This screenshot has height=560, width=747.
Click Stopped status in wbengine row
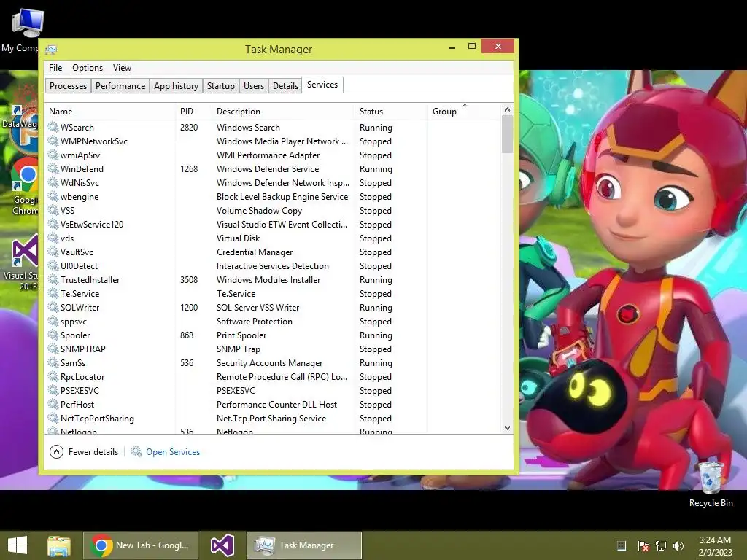(376, 197)
